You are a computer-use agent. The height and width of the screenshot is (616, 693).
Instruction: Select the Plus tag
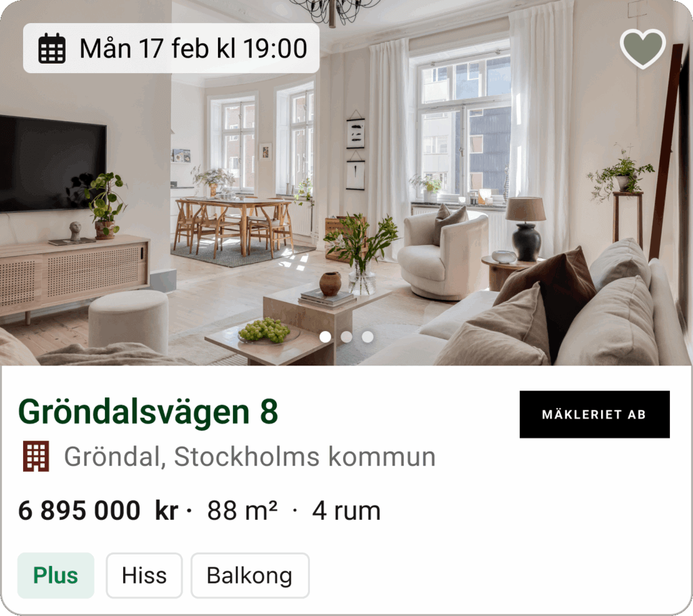click(x=55, y=575)
